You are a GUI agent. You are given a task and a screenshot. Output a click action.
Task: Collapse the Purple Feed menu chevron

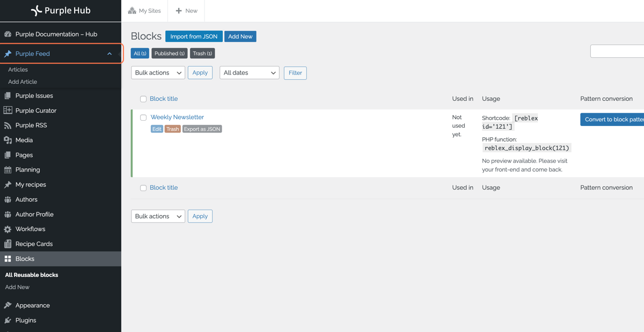[109, 54]
